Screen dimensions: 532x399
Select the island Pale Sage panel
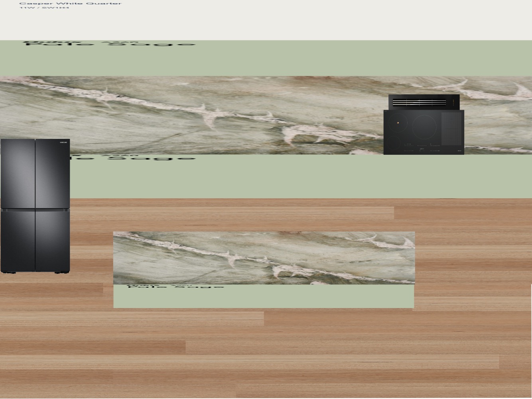[x=264, y=296]
